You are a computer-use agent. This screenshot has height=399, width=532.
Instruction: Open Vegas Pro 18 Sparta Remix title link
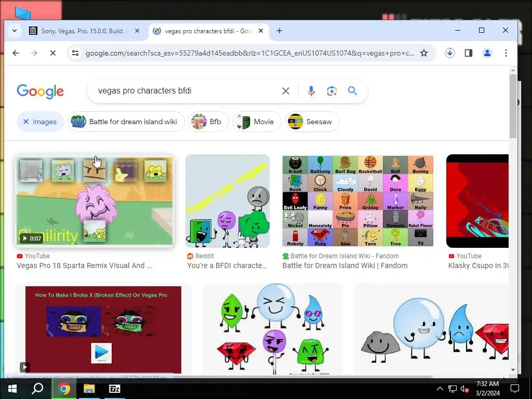(x=85, y=265)
